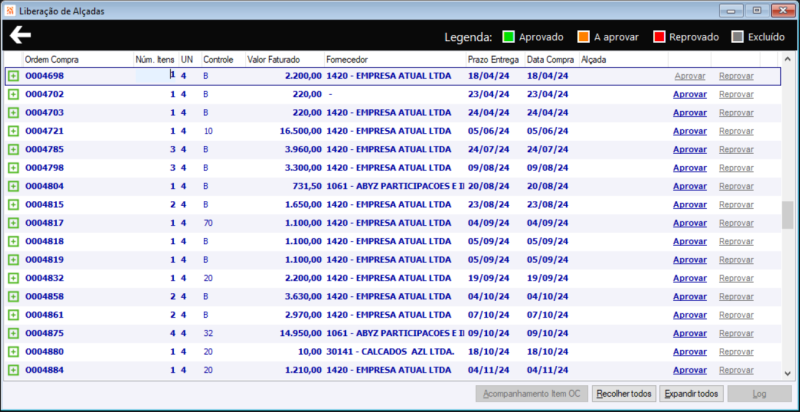
Task: Approve order O004721
Action: point(690,131)
